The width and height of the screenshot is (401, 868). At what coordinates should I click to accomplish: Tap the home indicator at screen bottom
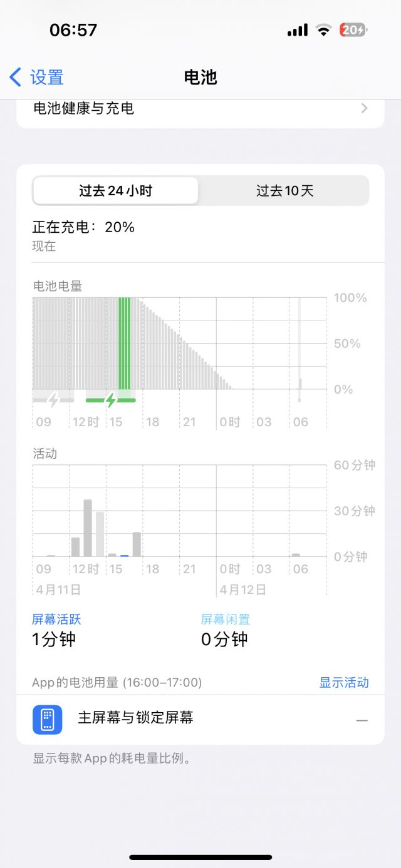click(x=200, y=857)
